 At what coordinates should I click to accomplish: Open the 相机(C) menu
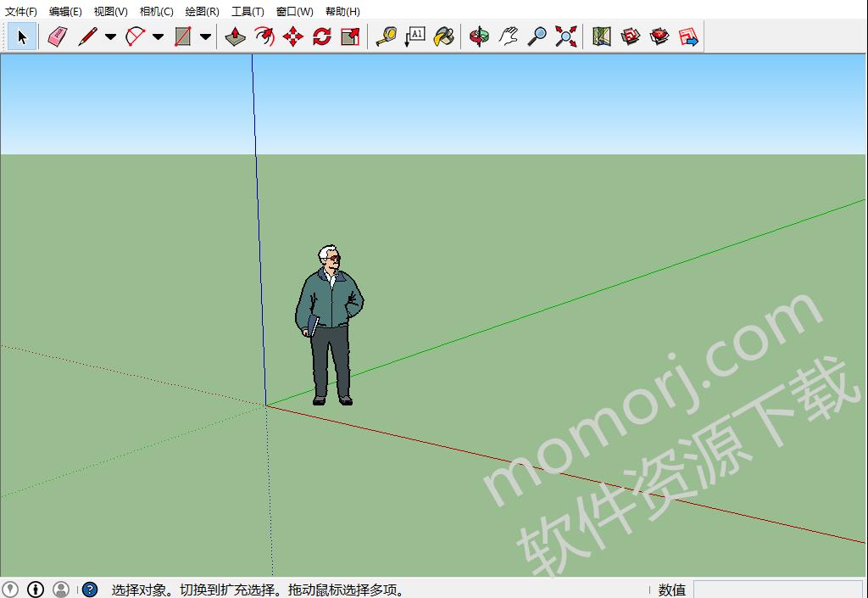coord(157,12)
